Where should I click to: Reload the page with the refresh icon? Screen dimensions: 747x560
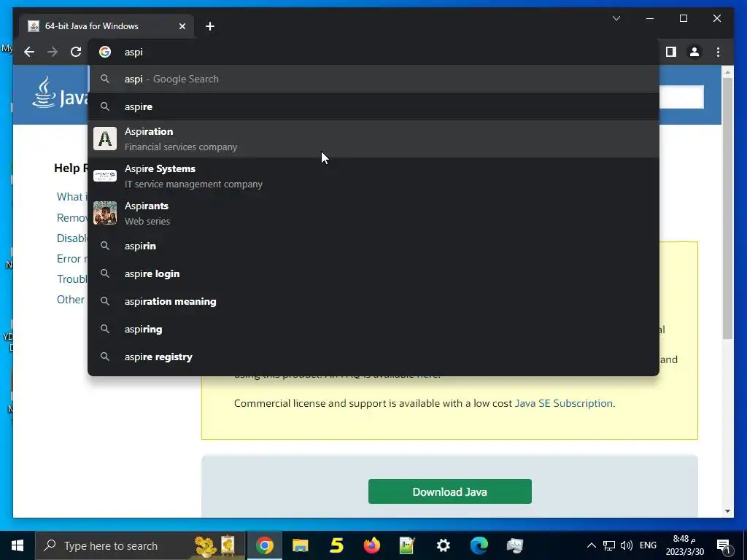click(x=76, y=52)
